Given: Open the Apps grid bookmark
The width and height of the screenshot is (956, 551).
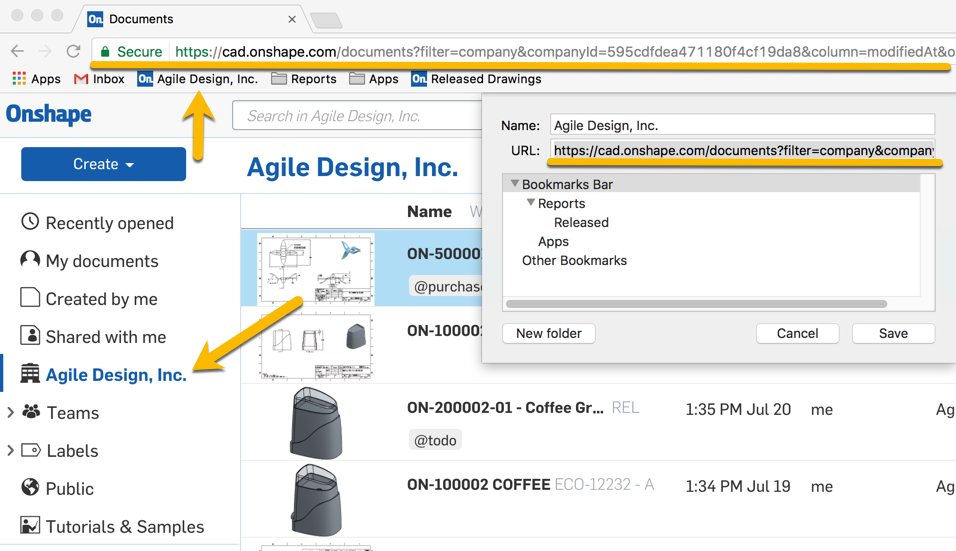Looking at the screenshot, I should [37, 79].
